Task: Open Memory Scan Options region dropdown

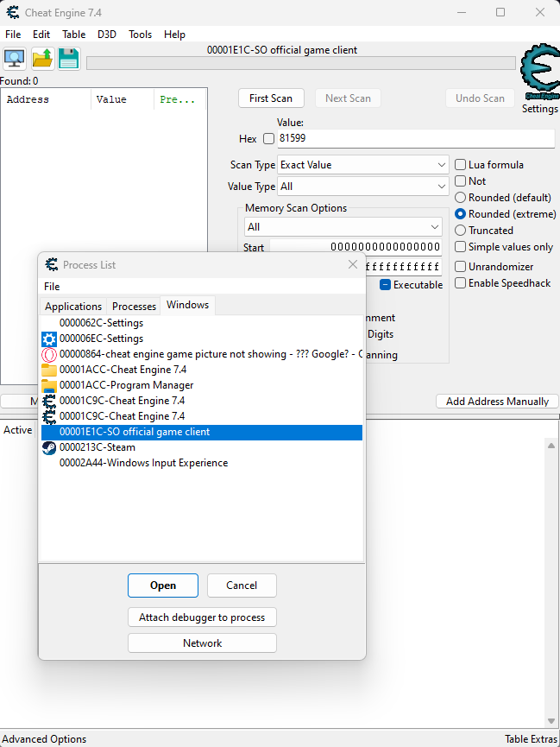Action: 343,227
